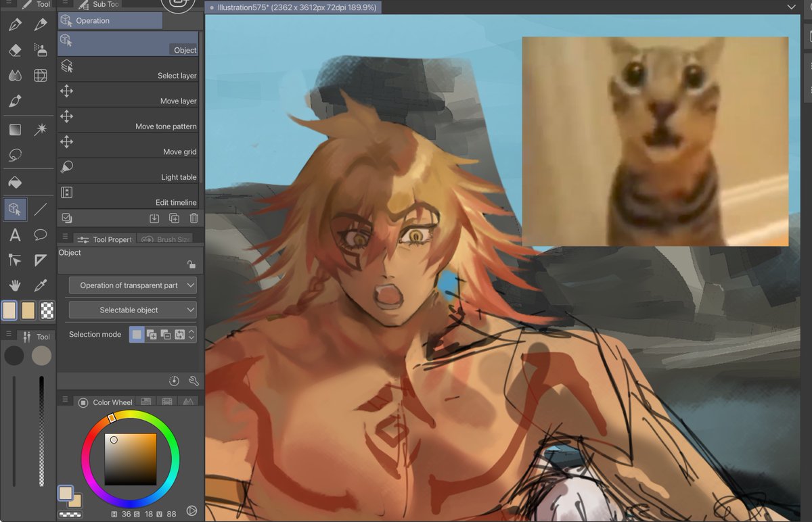812x522 pixels.
Task: Select the Operation tool in the tool palette
Action: pos(15,209)
